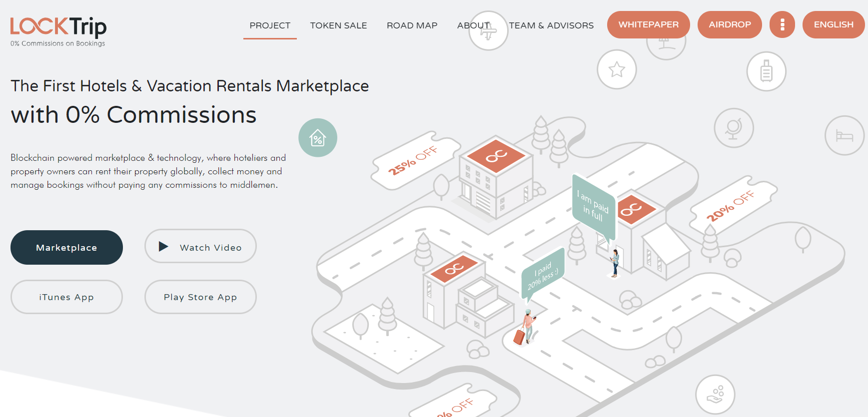
Task: Open the PROJECT menu item
Action: click(x=270, y=25)
